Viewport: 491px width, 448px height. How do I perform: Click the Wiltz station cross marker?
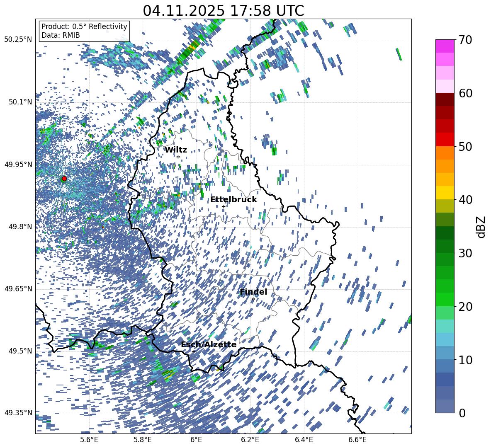pyautogui.click(x=178, y=157)
